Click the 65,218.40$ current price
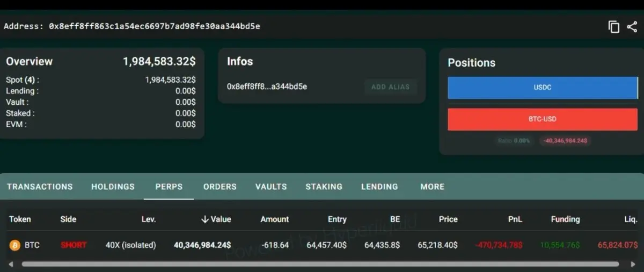Viewport: 644px width, 272px height. pyautogui.click(x=438, y=245)
